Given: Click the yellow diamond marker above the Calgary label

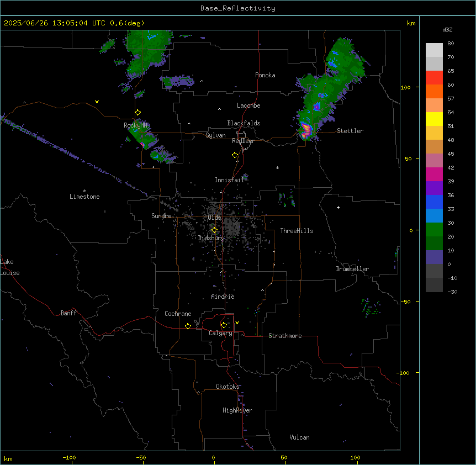Looking at the screenshot, I should tap(224, 325).
